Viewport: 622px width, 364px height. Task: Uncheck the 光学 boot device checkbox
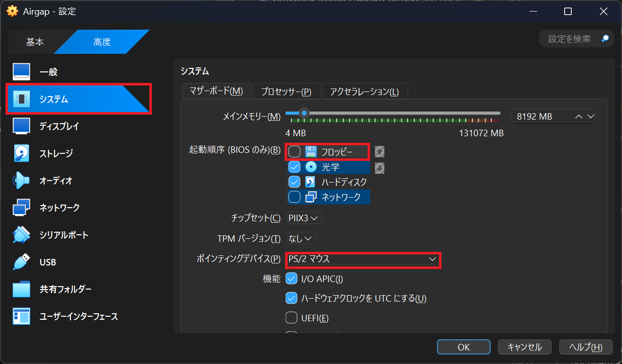click(x=294, y=167)
